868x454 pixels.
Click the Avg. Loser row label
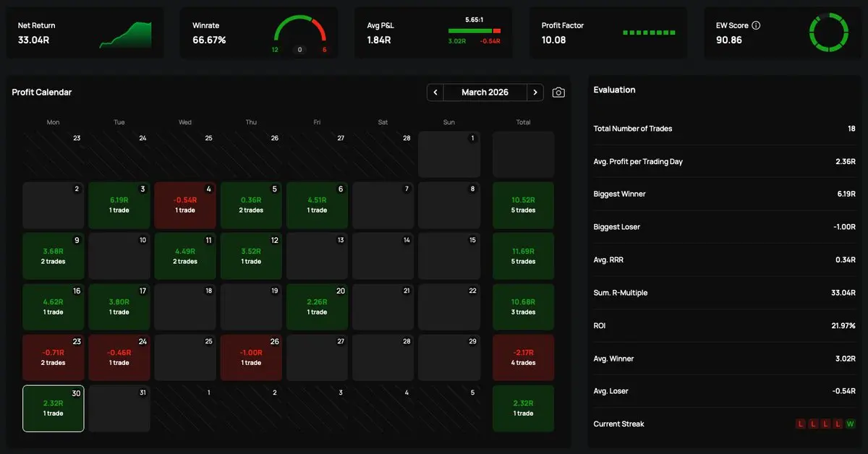pyautogui.click(x=610, y=391)
